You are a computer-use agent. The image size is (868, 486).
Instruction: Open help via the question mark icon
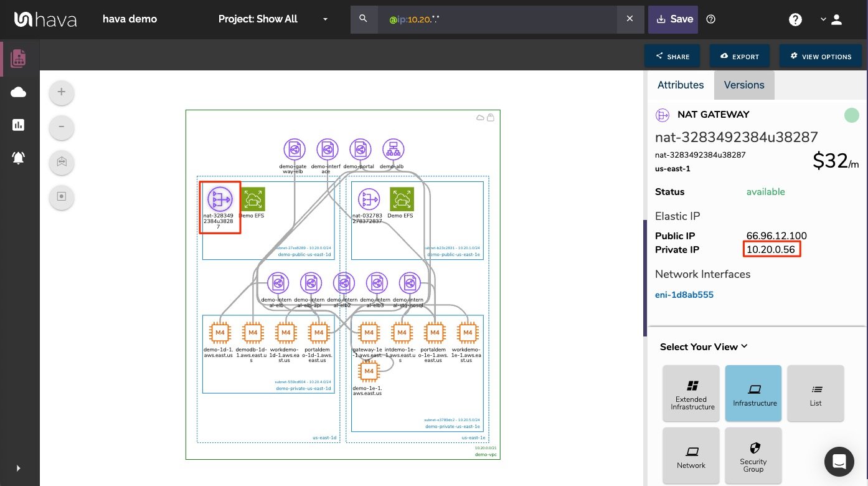[795, 19]
